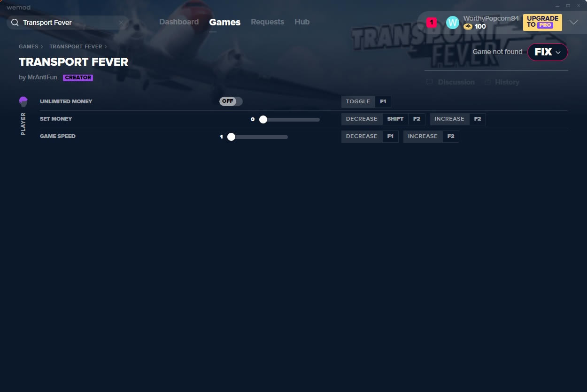Click the Unlimited Money F1 toggle hotkey

pos(383,101)
